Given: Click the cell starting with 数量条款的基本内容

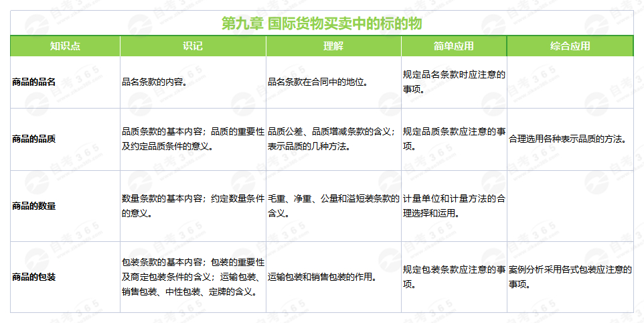Looking at the screenshot, I should click(x=193, y=206).
